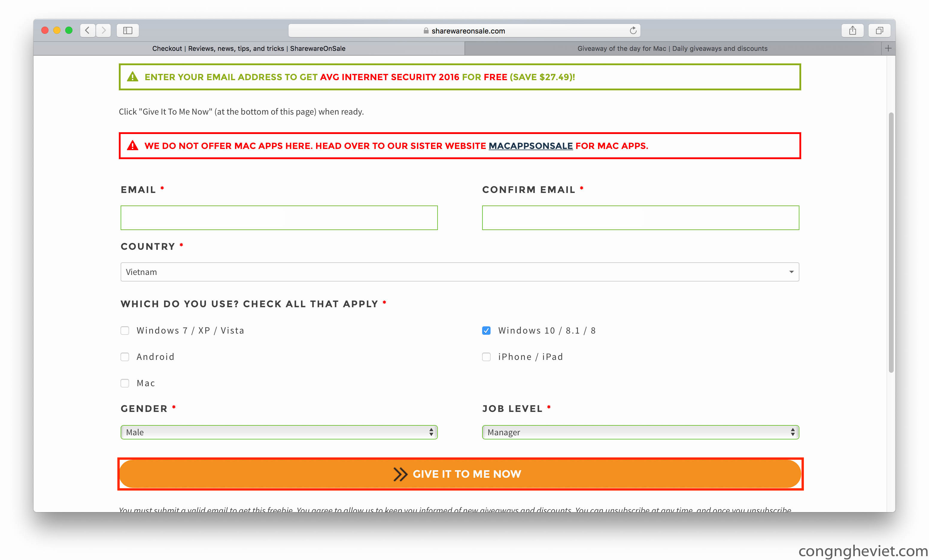Viewport: 929px width, 560px height.
Task: Switch to Giveaway of the day for Mac tab
Action: [x=673, y=48]
